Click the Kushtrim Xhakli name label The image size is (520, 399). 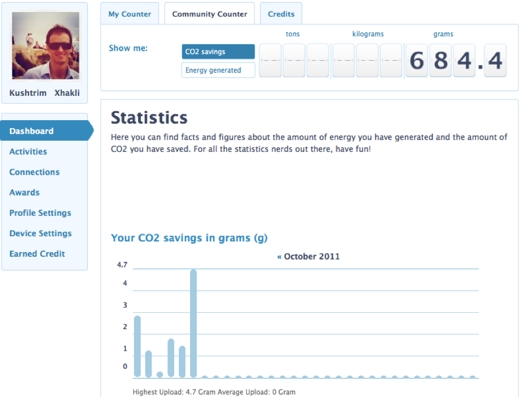[x=44, y=93]
